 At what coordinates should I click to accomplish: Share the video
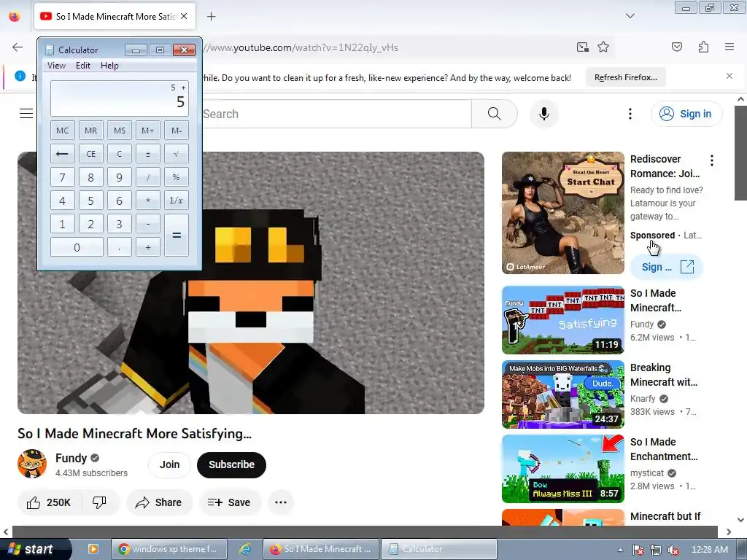pos(159,502)
